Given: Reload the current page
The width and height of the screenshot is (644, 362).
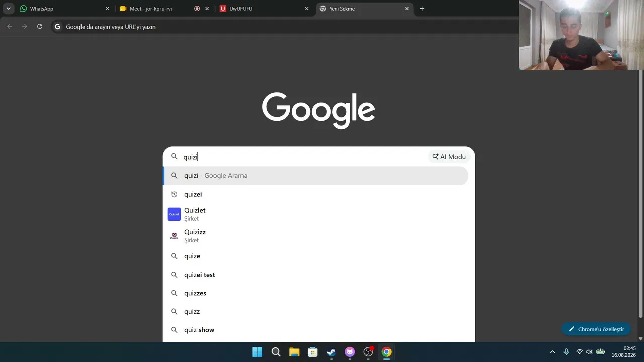Looking at the screenshot, I should [x=40, y=26].
